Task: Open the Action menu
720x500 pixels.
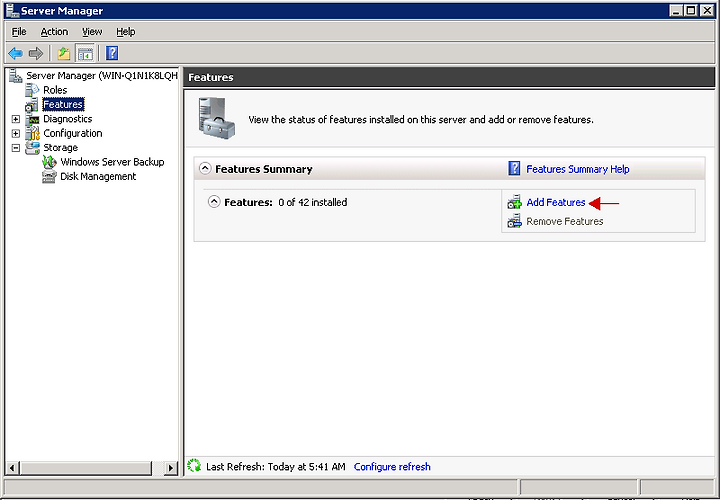Action: tap(54, 32)
